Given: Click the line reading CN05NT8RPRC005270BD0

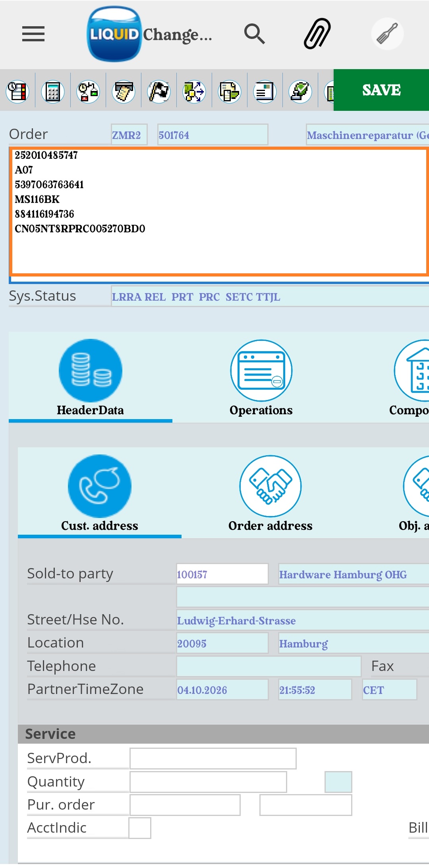Looking at the screenshot, I should point(80,228).
